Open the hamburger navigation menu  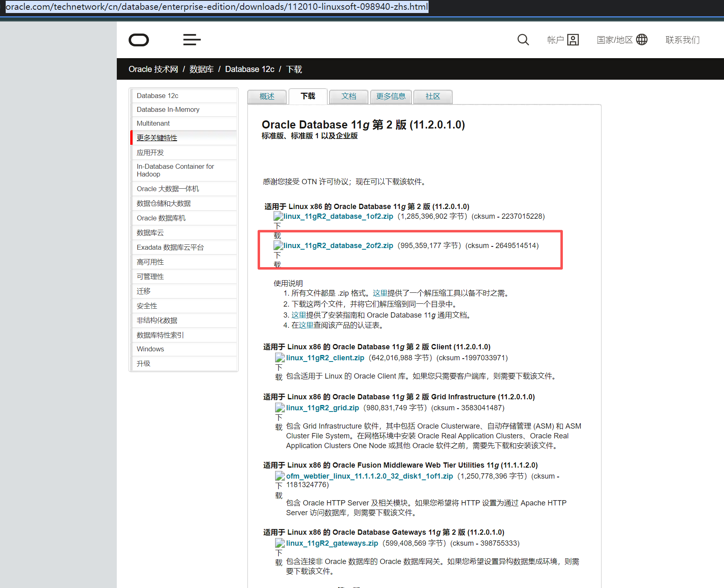(192, 40)
